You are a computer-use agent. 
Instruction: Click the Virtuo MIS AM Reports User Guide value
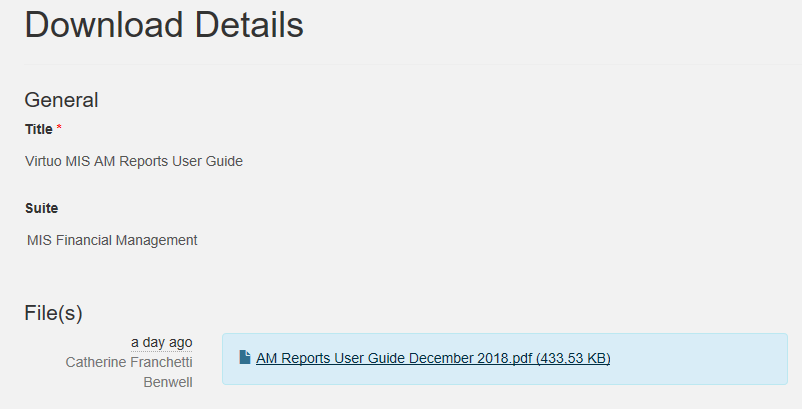pos(134,162)
